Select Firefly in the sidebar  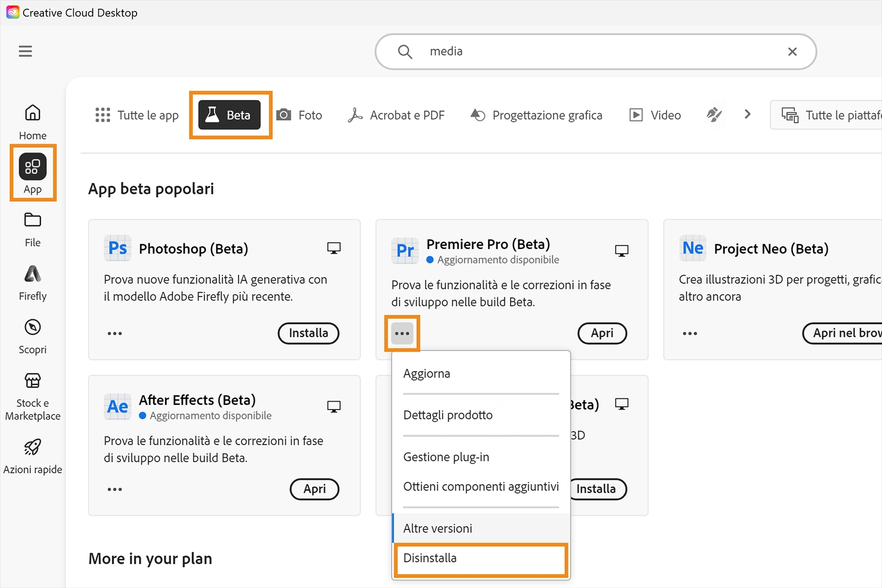click(32, 282)
